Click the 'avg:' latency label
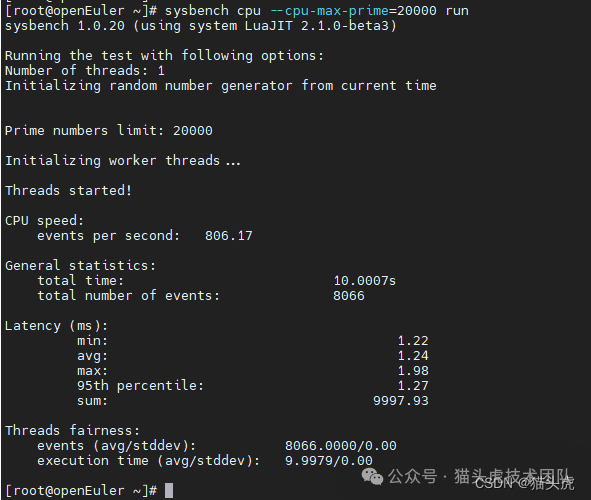591x500 pixels. pyautogui.click(x=93, y=356)
